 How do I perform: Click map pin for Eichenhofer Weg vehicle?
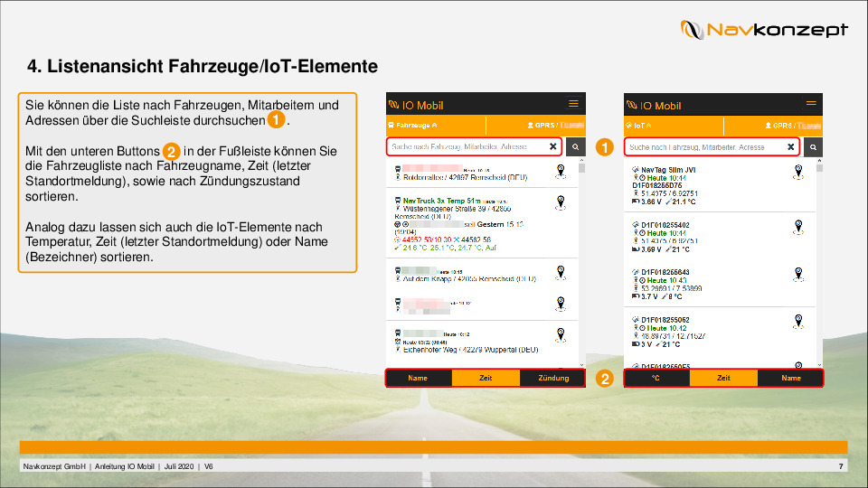coord(561,336)
